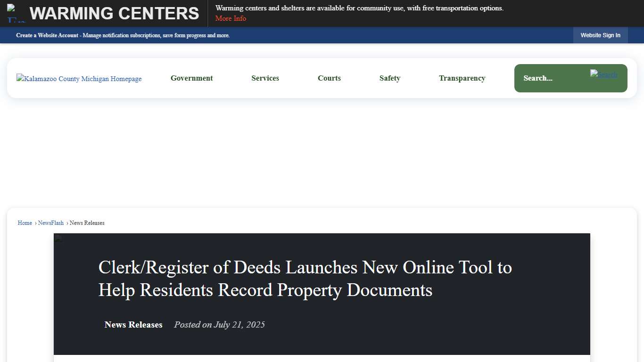Open the Services navigation menu

[x=265, y=78]
